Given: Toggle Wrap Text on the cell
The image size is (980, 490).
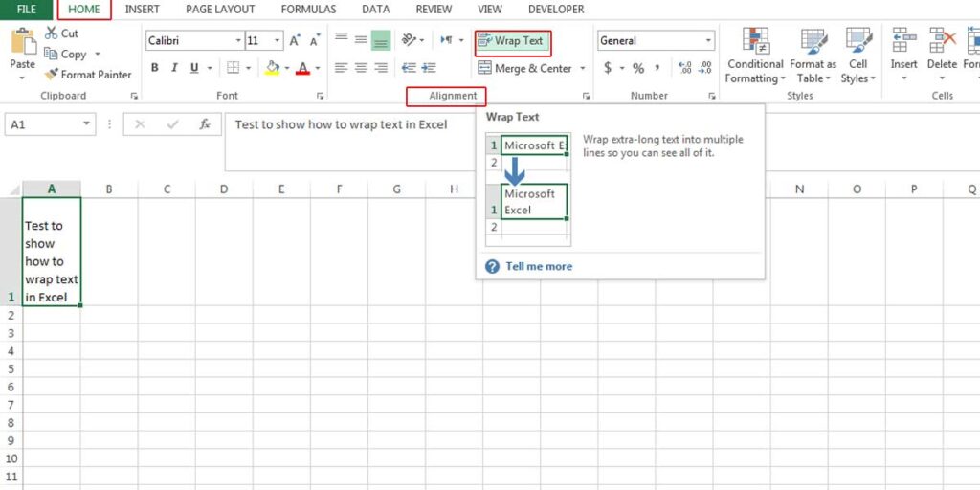Looking at the screenshot, I should coord(513,41).
